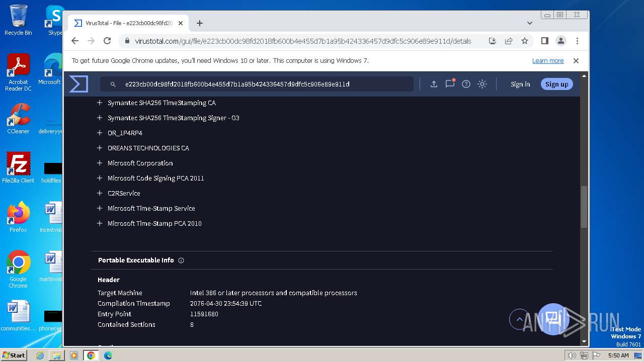Image resolution: width=644 pixels, height=362 pixels.
Task: Click the browser Forward arrow
Action: click(x=91, y=41)
